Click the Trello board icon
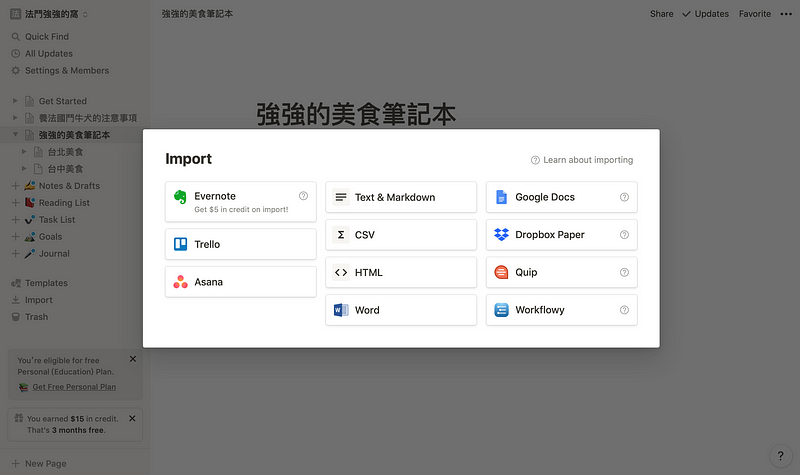Screen dimensions: 800x475 (181, 244)
